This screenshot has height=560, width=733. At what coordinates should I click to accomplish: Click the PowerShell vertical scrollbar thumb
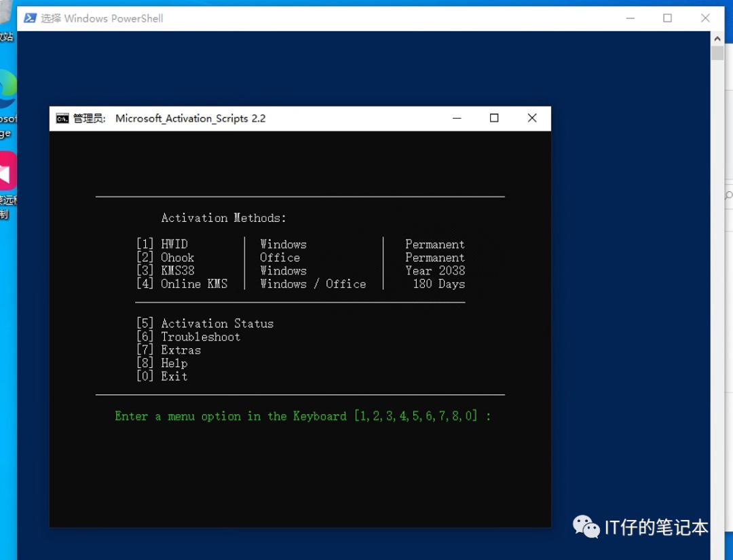[717, 52]
